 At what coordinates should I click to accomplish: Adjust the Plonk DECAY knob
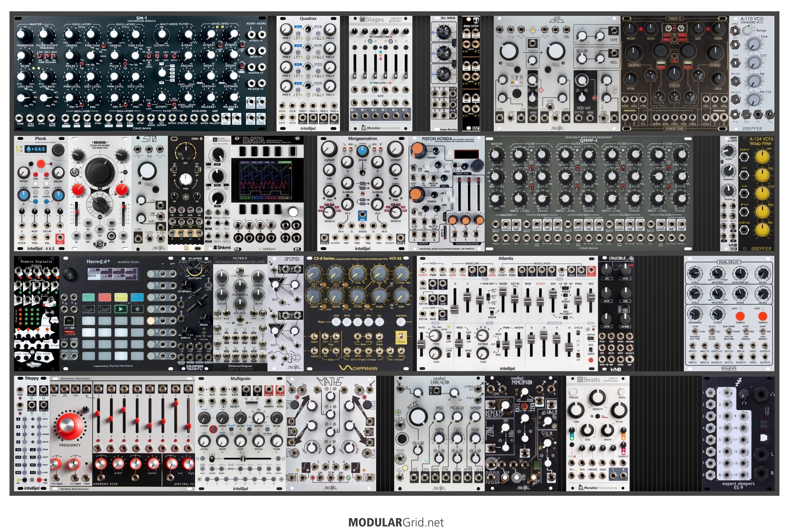[x=58, y=172]
